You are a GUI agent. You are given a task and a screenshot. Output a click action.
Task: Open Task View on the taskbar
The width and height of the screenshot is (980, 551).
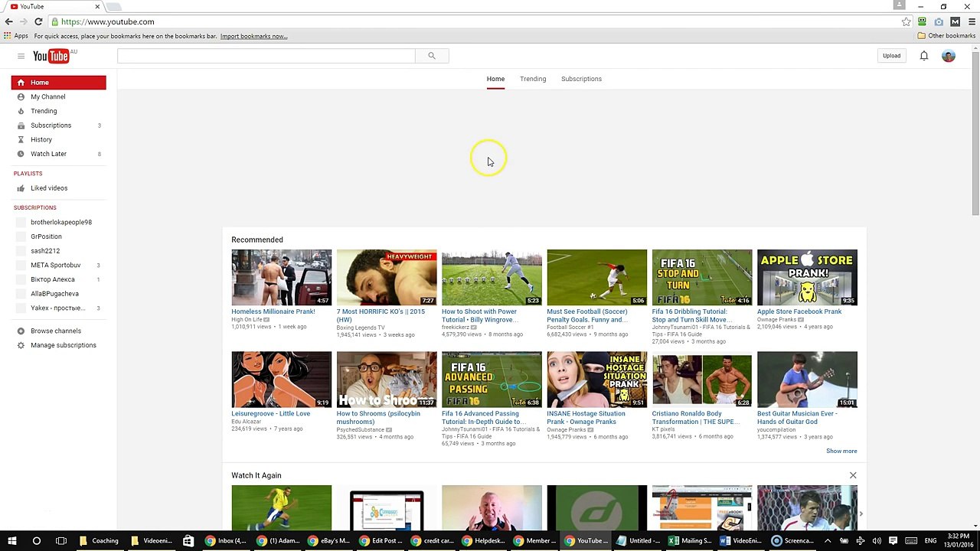point(61,541)
